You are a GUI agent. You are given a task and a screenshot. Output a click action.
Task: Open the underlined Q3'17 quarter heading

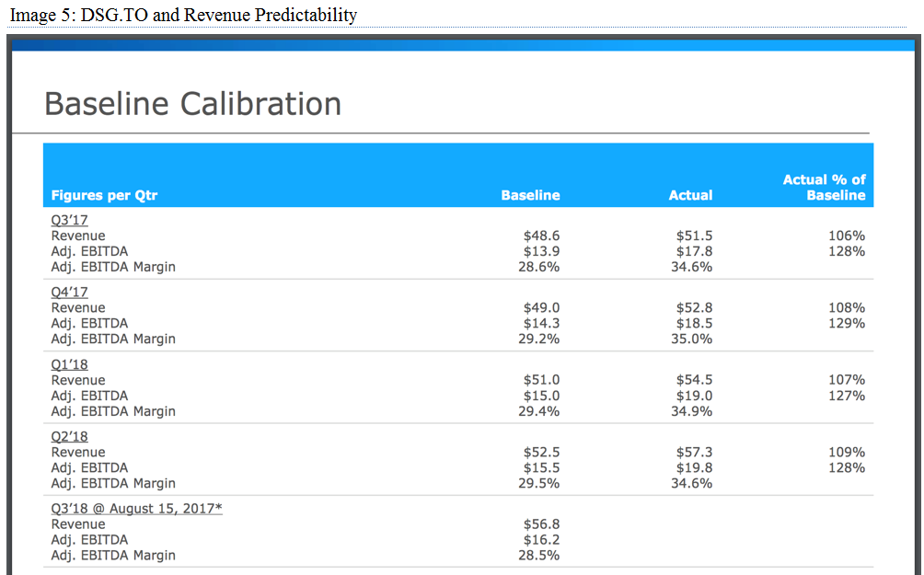point(69,220)
